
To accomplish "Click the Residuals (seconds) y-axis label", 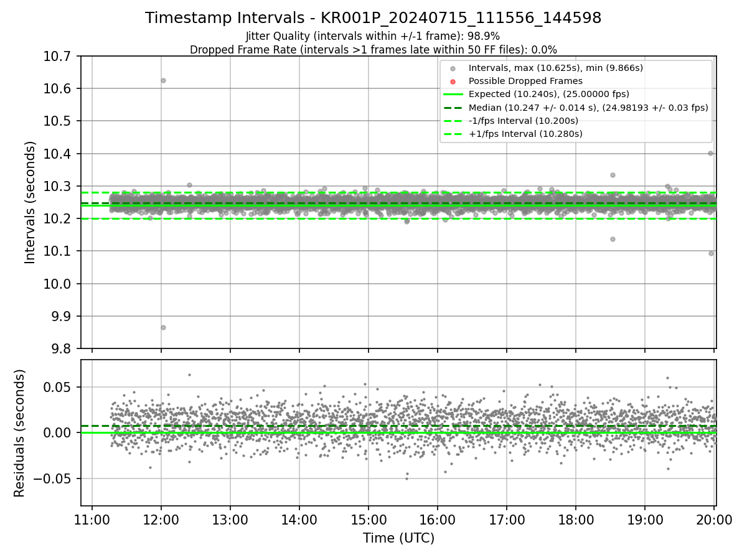I will tap(20, 433).
